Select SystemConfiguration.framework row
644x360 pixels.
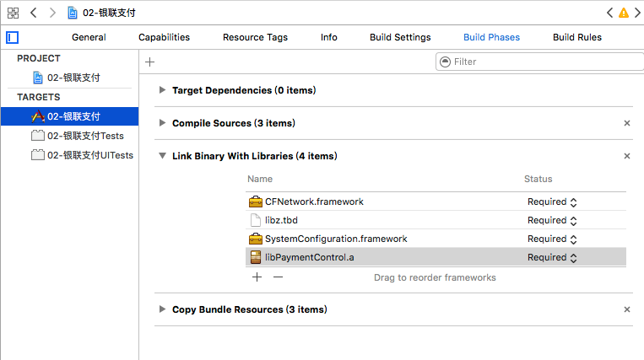click(x=436, y=239)
